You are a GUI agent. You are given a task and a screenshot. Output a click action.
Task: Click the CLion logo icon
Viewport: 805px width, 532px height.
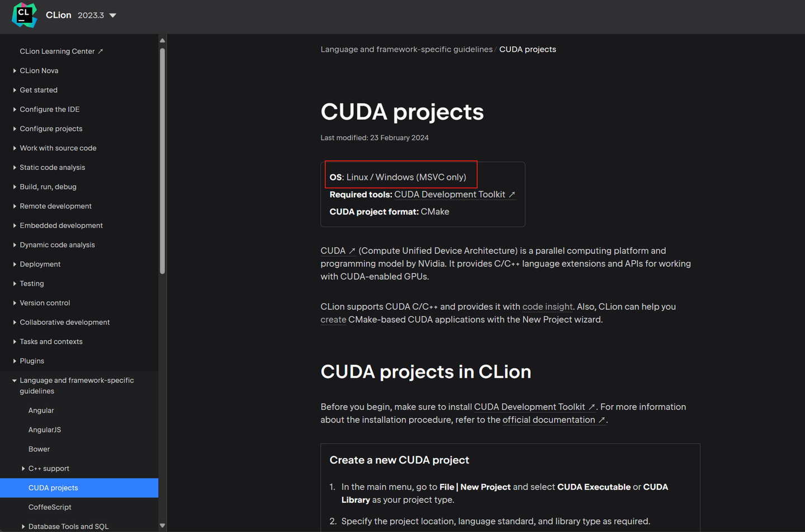[x=23, y=16]
